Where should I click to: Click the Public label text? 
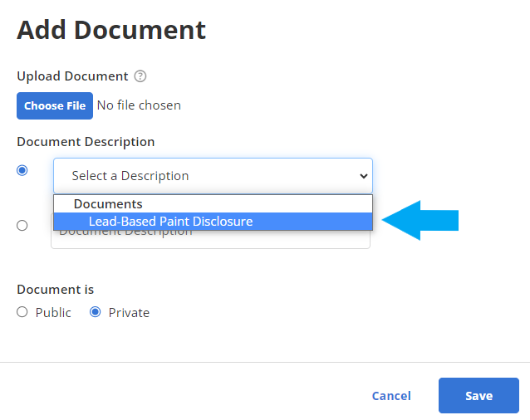point(53,313)
